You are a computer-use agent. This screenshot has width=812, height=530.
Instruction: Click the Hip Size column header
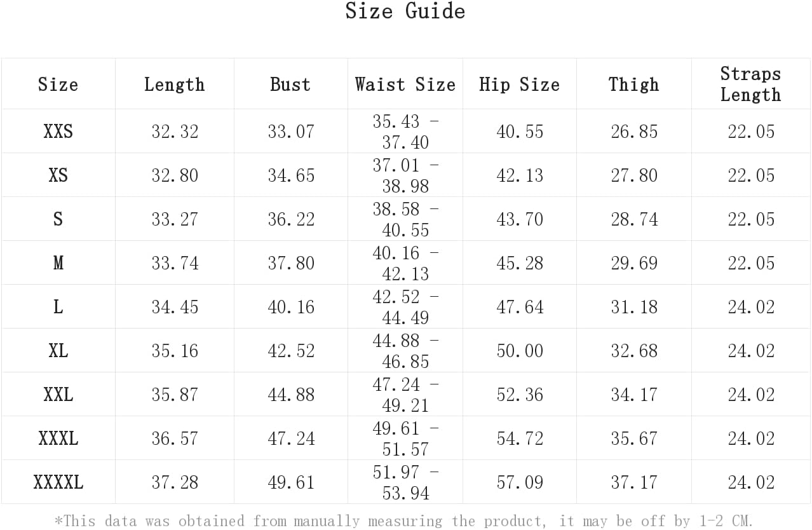pyautogui.click(x=519, y=85)
